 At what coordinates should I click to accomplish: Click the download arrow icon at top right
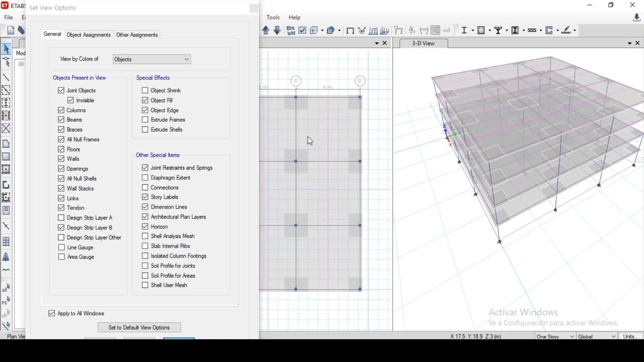637,18
